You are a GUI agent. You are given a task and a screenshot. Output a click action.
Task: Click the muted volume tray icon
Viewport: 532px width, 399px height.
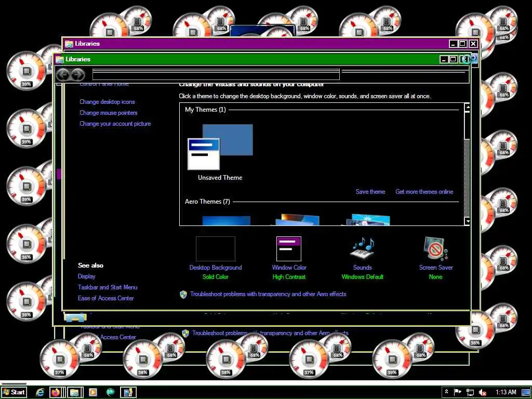tap(482, 392)
